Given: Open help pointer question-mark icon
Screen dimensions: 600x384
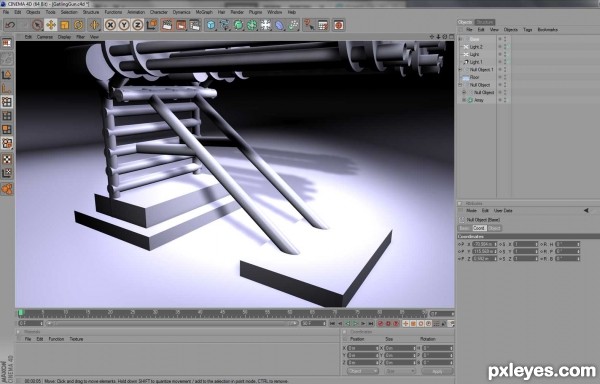Looking at the screenshot, I should (x=308, y=25).
